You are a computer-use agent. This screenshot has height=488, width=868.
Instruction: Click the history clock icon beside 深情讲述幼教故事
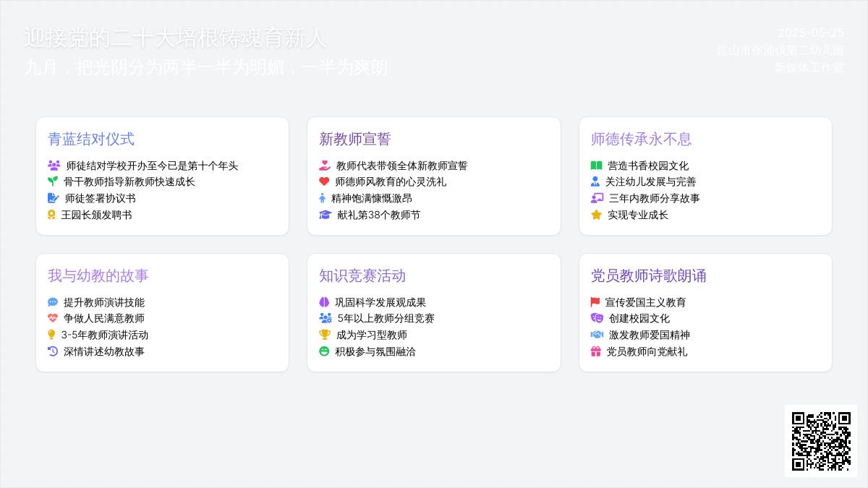click(53, 351)
